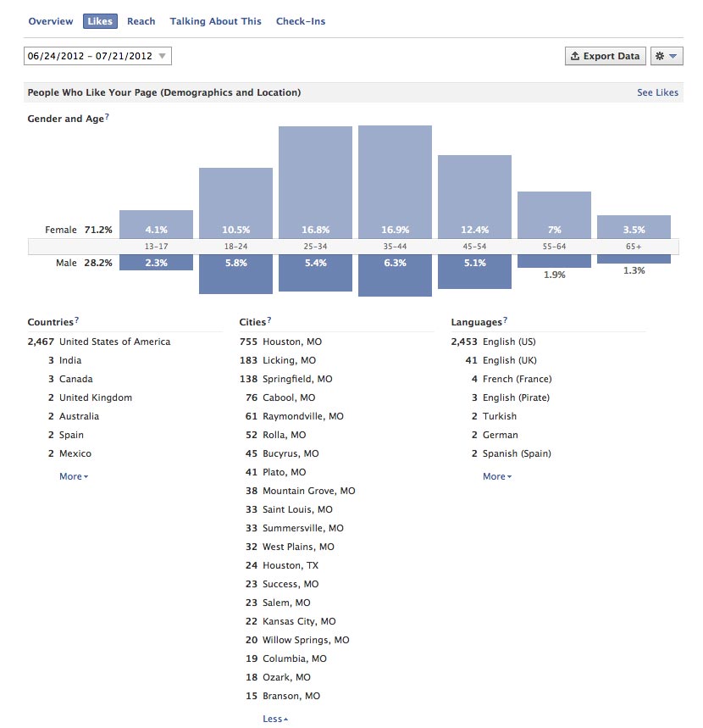The width and height of the screenshot is (703, 728).
Task: Switch to the Overview tab
Action: click(x=51, y=21)
